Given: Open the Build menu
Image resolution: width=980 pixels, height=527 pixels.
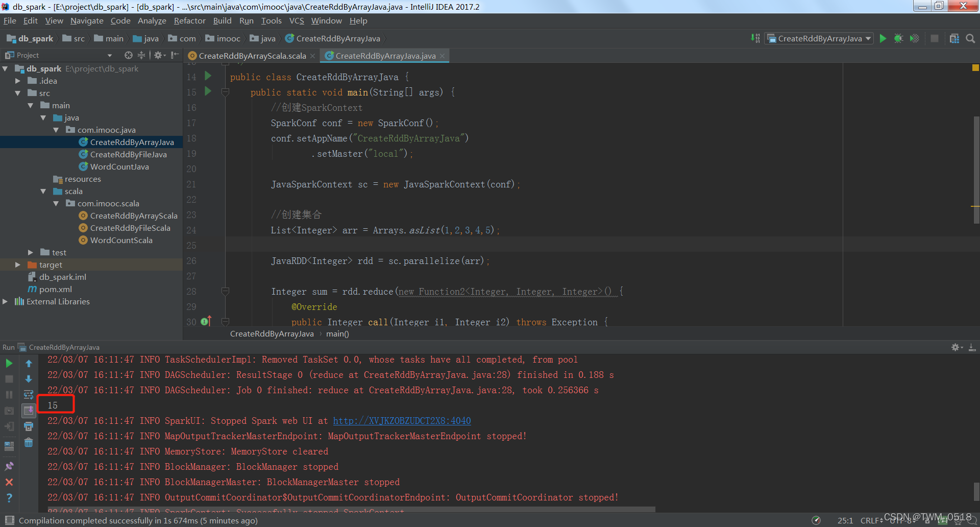Looking at the screenshot, I should point(222,21).
